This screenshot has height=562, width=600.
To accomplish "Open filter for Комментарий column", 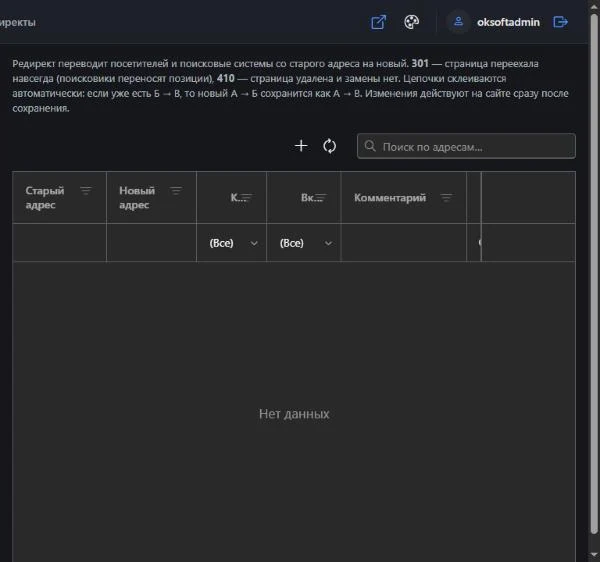I will (446, 198).
